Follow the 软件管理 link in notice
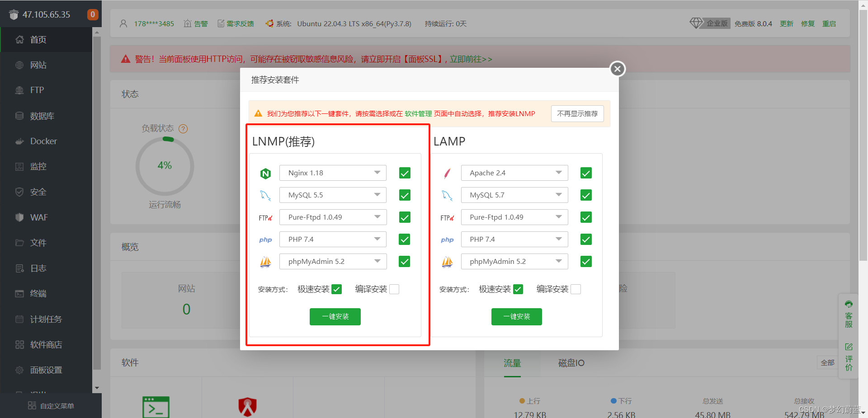The width and height of the screenshot is (868, 418). [418, 114]
